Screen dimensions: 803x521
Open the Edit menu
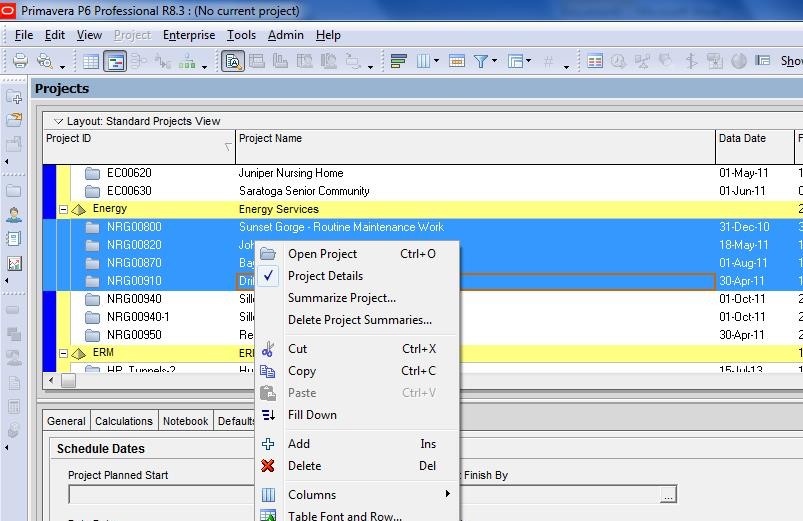(55, 35)
